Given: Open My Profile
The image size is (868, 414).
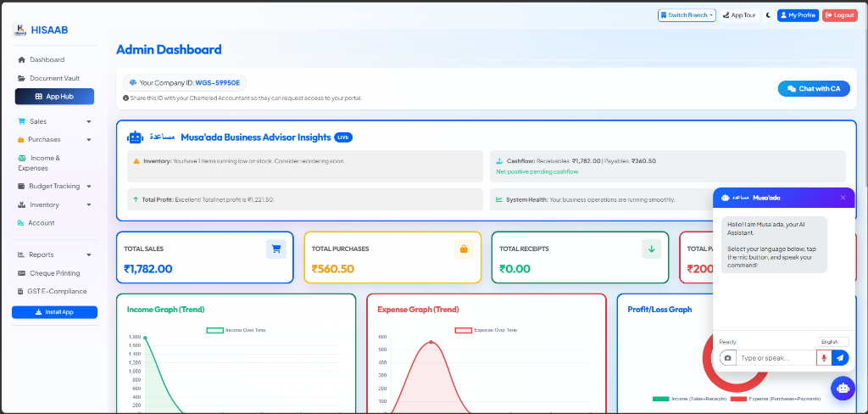Looking at the screenshot, I should click(798, 15).
